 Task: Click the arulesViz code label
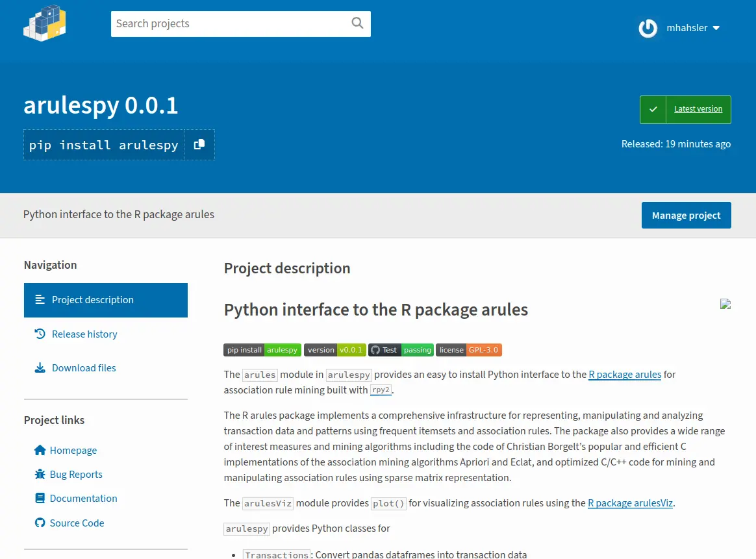(268, 504)
